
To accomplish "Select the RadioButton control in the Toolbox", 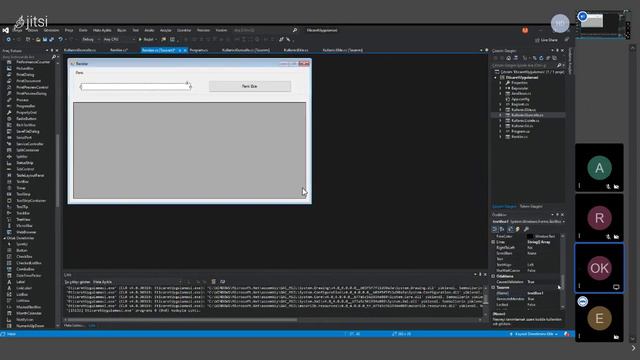I will pos(26,119).
